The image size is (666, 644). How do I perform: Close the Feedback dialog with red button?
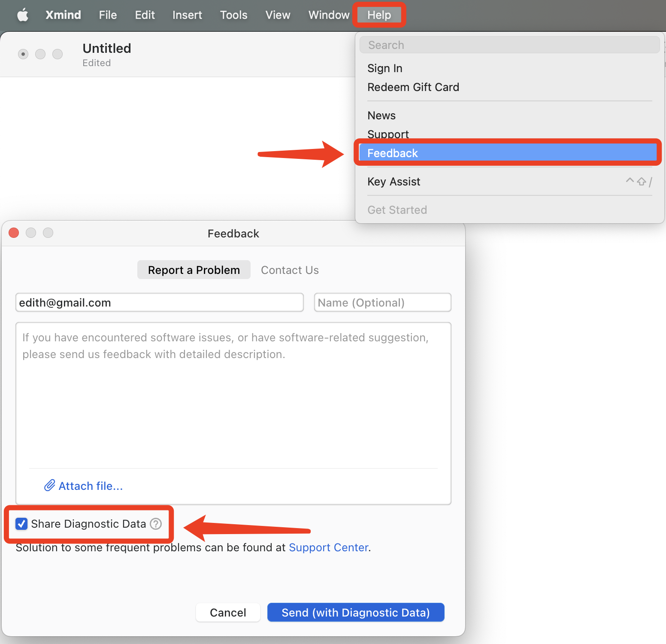click(14, 233)
